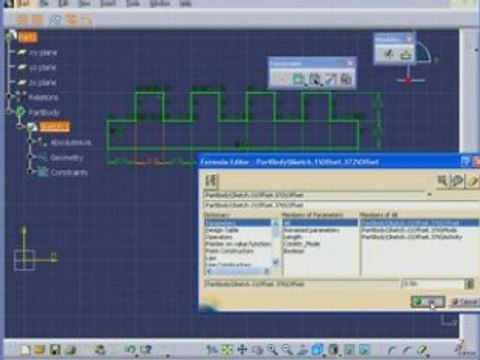Screen dimensions: 480x360
Task: Click the Normal View icon
Action: click(x=302, y=349)
